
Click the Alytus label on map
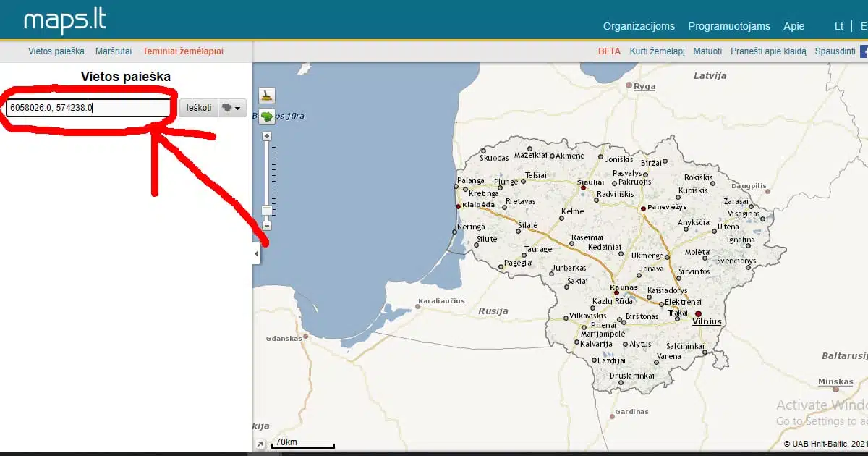[x=640, y=345]
